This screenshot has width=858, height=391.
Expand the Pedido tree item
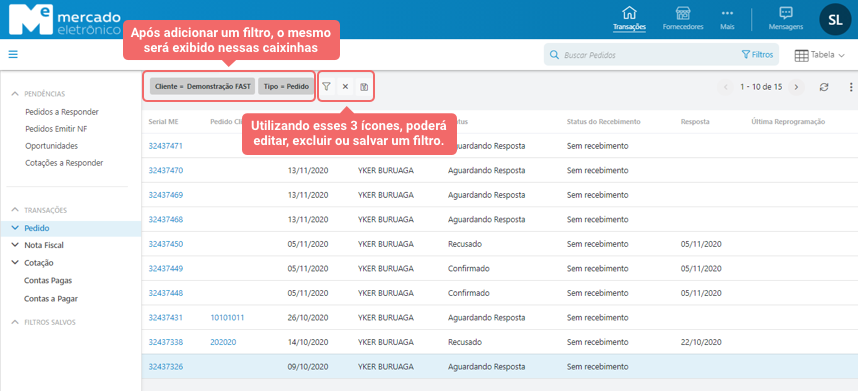pyautogui.click(x=15, y=228)
